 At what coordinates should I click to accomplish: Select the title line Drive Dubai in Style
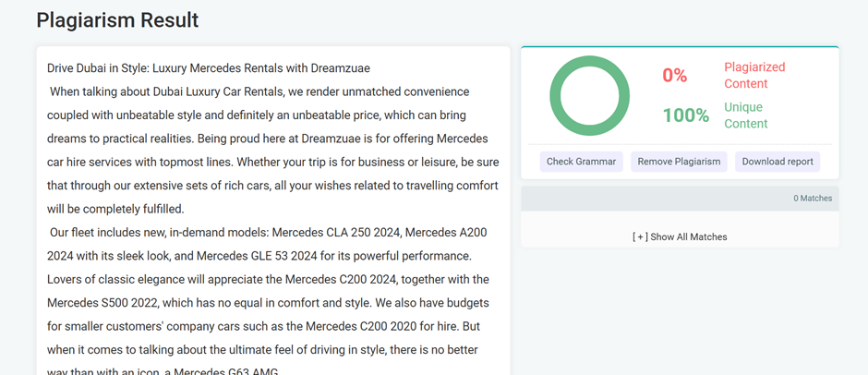pyautogui.click(x=209, y=68)
